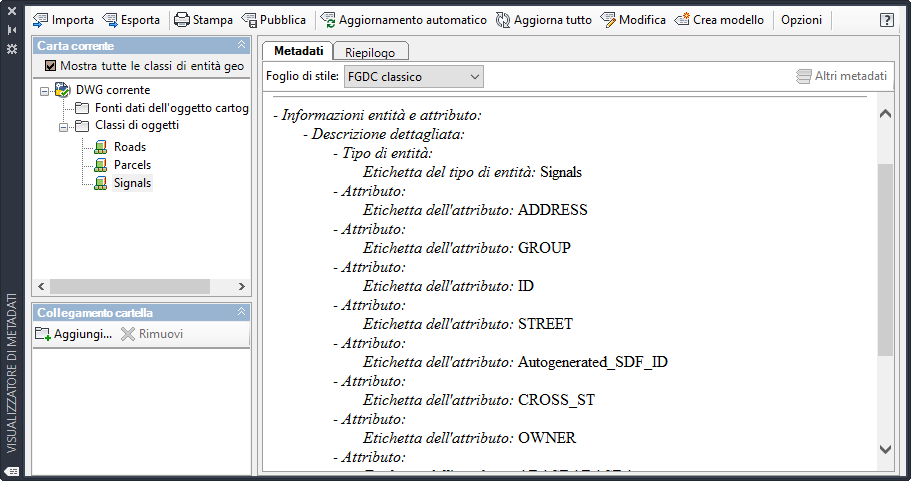Click the Pubblica toolbar icon
The image size is (911, 481).
(249, 20)
